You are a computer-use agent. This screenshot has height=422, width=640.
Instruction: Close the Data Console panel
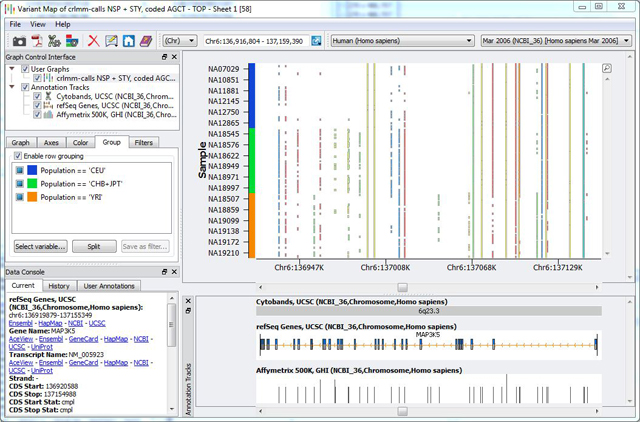174,272
